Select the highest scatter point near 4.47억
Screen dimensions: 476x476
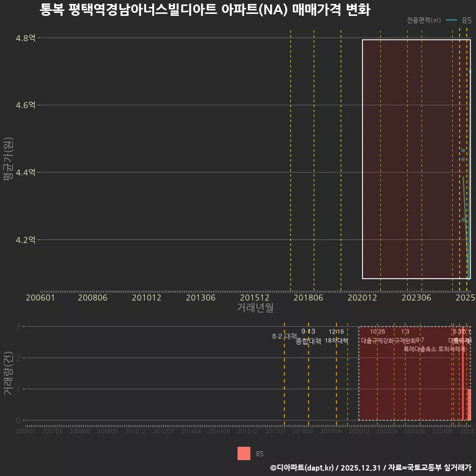click(463, 150)
